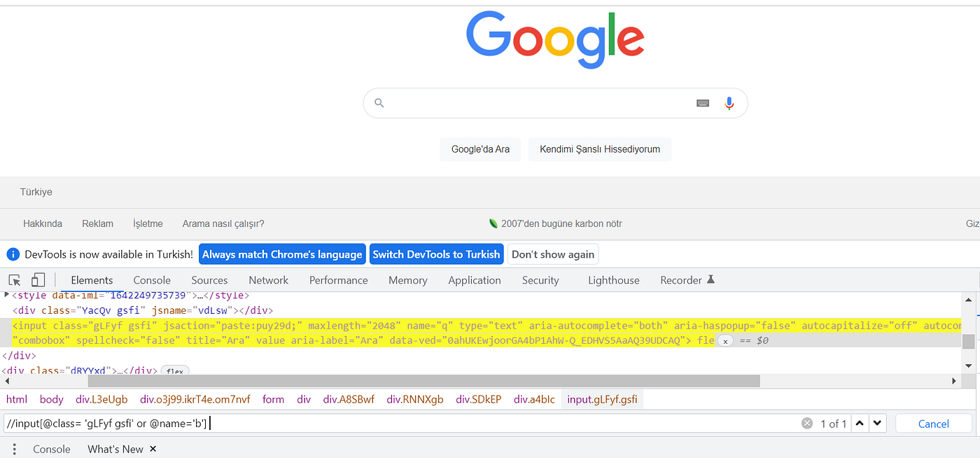
Task: Click the green leaf carbon-neutral icon
Action: pos(495,223)
